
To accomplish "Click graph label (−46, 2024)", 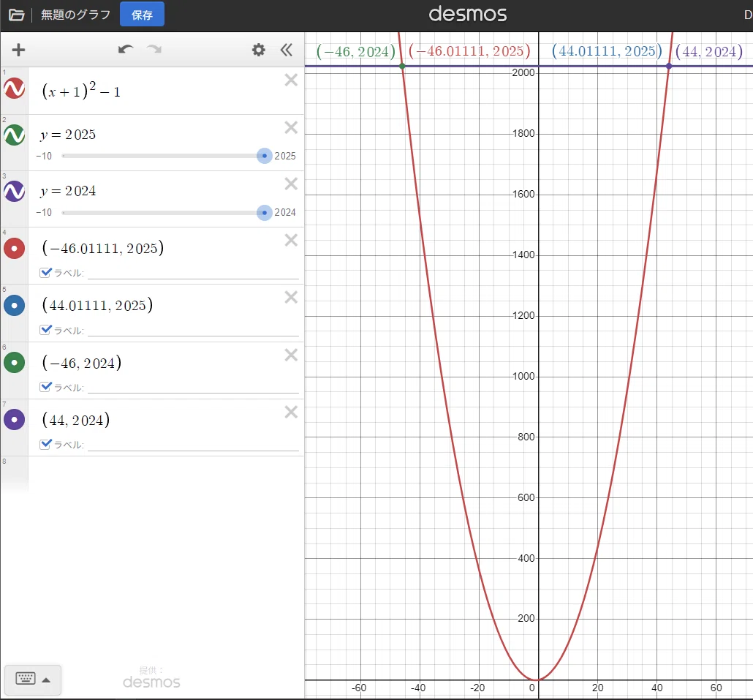I will (356, 51).
